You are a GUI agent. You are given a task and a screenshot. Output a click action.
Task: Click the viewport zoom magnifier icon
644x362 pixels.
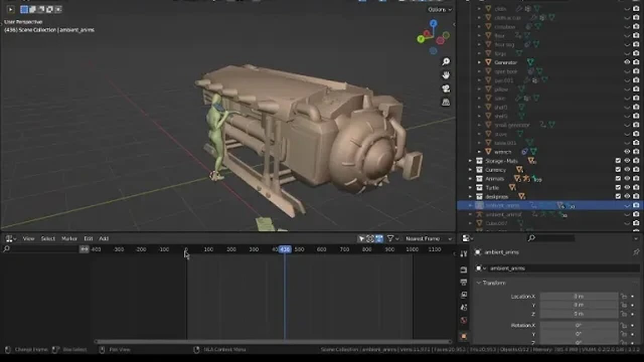(446, 62)
